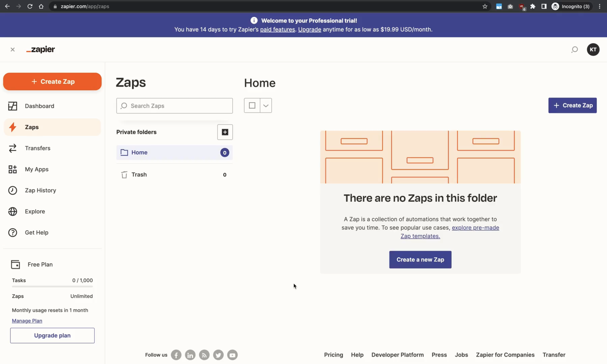Select Zaps in the sidebar
Image resolution: width=607 pixels, height=364 pixels.
click(52, 127)
